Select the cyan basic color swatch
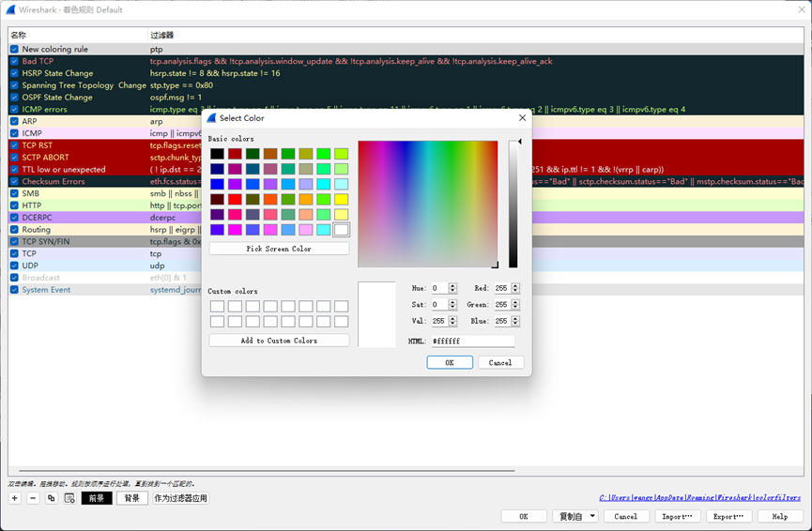The height and width of the screenshot is (531, 812). tap(324, 184)
